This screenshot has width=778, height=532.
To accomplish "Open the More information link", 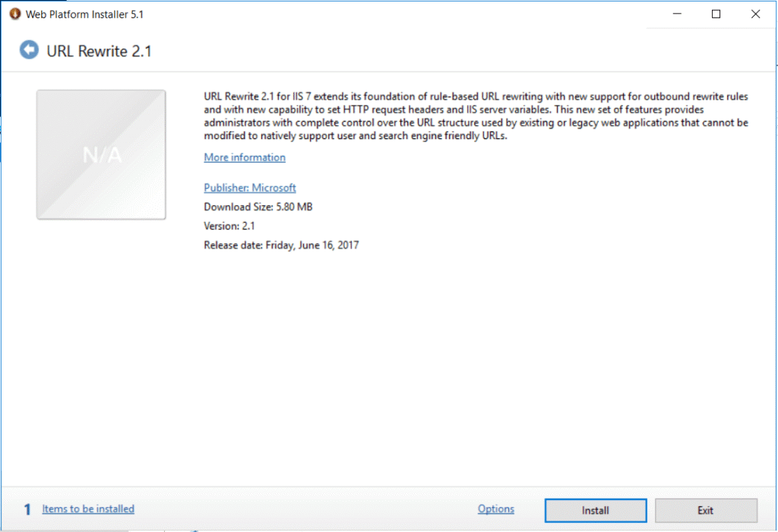I will pyautogui.click(x=245, y=157).
